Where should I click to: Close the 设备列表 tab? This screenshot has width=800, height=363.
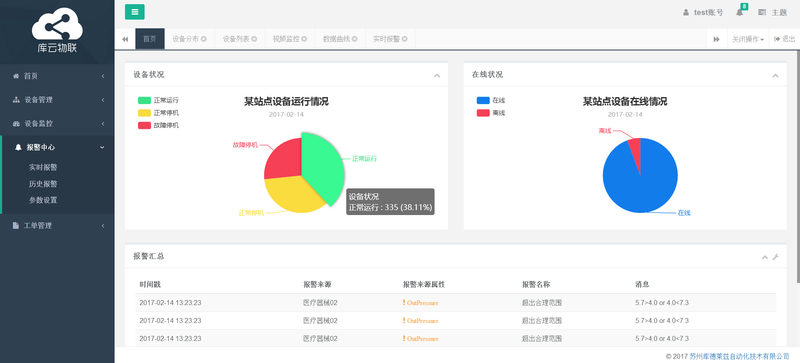pyautogui.click(x=254, y=39)
